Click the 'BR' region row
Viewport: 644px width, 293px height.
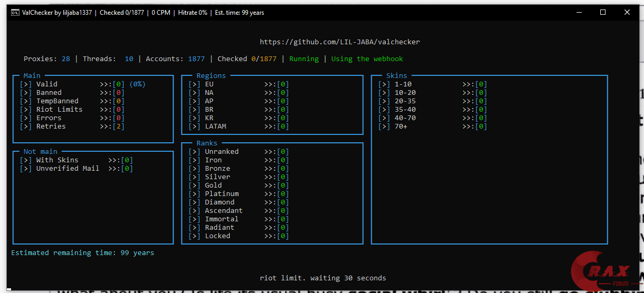pos(239,109)
